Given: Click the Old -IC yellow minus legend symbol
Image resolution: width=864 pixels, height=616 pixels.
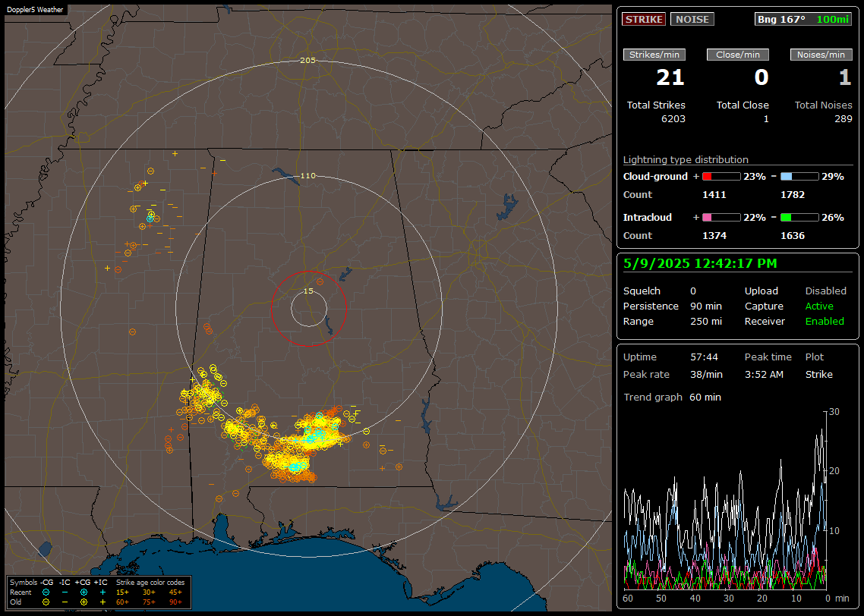Looking at the screenshot, I should point(65,602).
